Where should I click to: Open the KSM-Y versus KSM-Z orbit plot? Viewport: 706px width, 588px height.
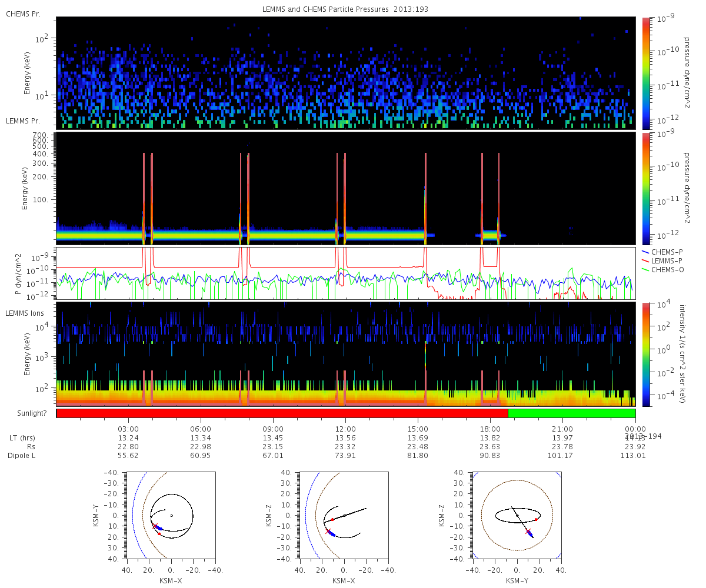click(517, 515)
